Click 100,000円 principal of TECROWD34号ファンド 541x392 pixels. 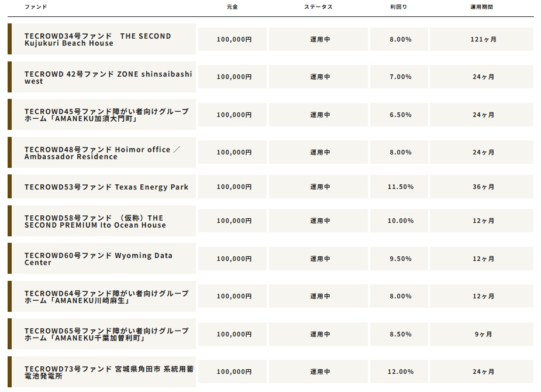click(232, 39)
